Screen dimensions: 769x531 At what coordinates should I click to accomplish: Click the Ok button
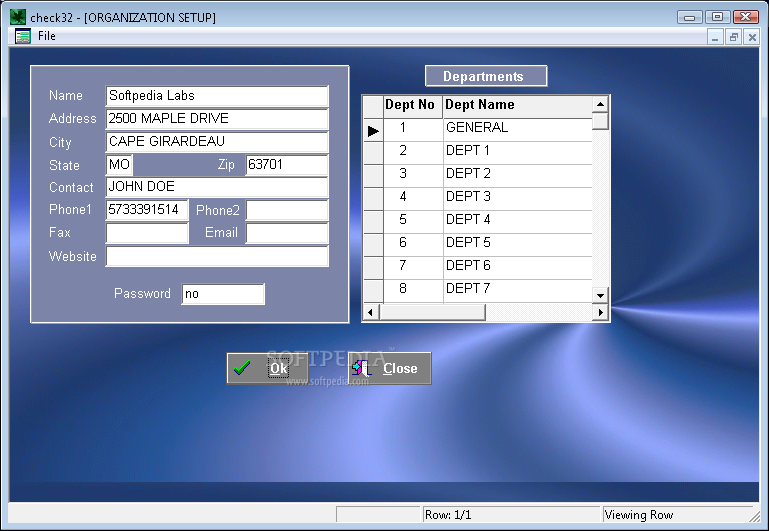click(267, 368)
